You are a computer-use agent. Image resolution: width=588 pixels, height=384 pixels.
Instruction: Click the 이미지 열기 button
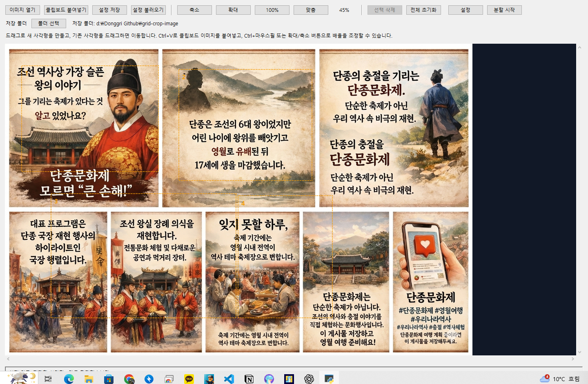22,10
